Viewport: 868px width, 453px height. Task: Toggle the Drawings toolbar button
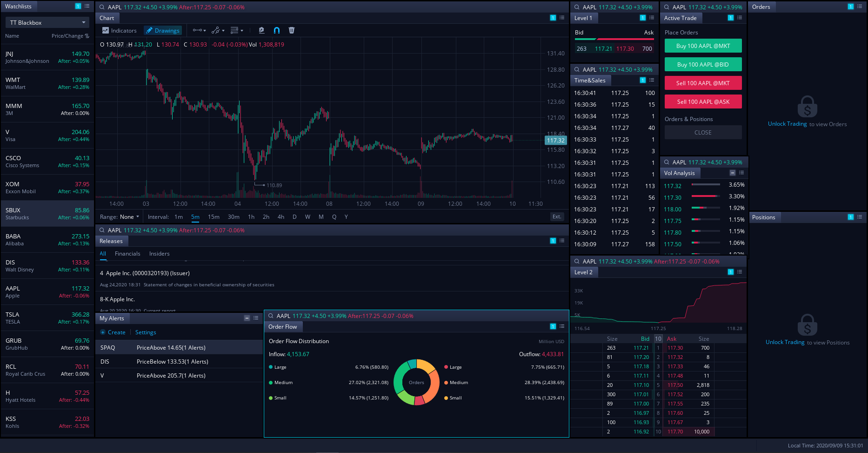point(162,30)
